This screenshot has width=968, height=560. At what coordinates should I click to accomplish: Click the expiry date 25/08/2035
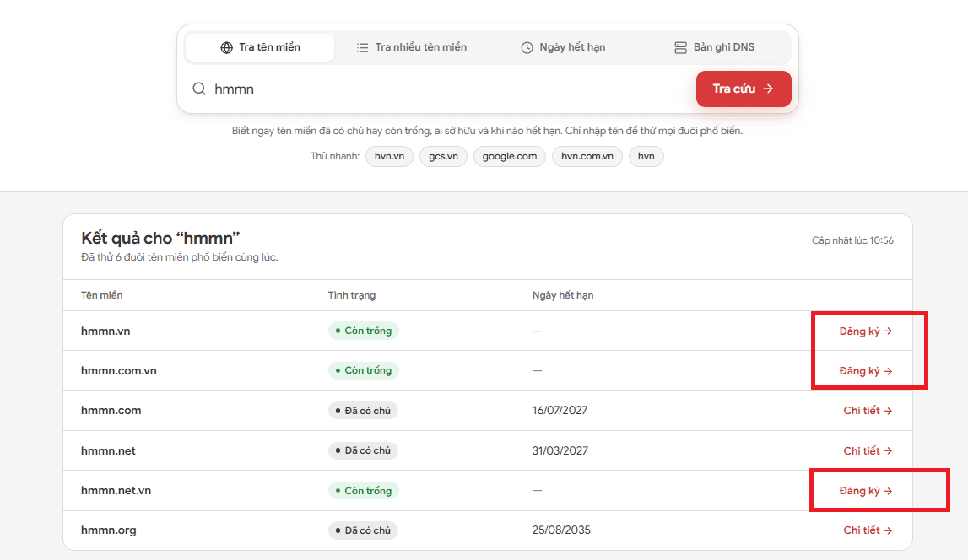(x=561, y=530)
